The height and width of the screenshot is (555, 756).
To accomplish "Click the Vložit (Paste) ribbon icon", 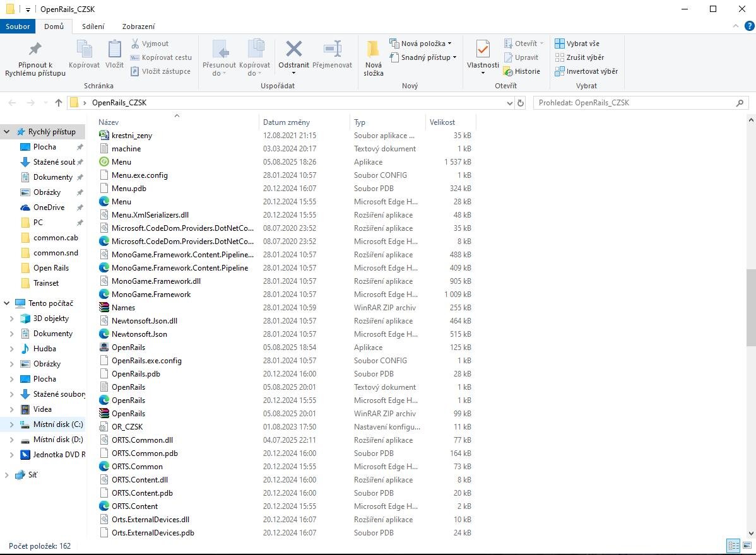I will [114, 50].
